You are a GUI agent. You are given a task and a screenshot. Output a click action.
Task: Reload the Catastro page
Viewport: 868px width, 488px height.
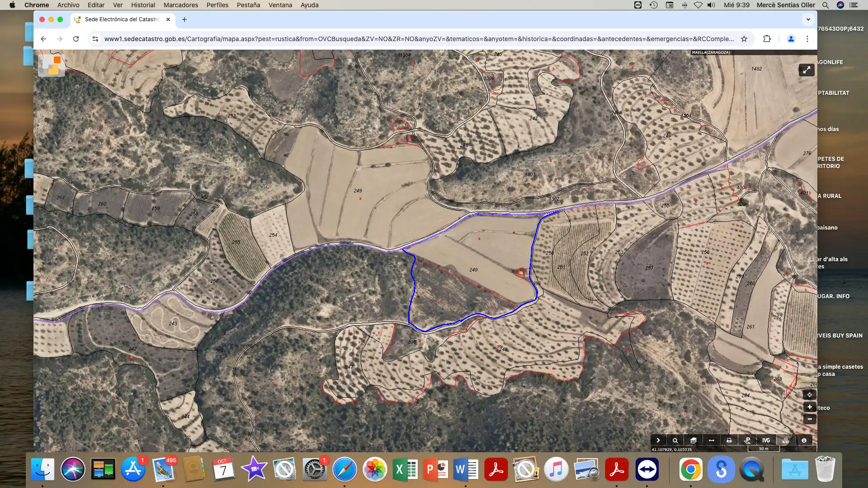pyautogui.click(x=76, y=39)
